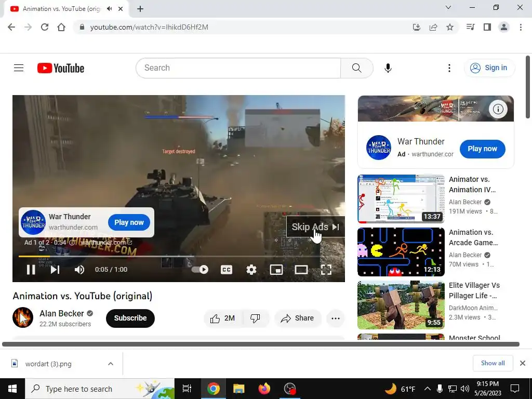Click Play now in the video ad overlay
This screenshot has height=399, width=532.
click(129, 222)
